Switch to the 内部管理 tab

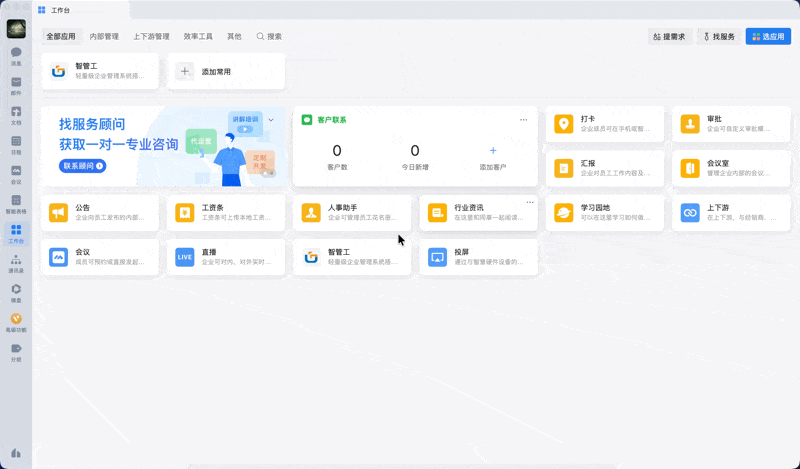104,36
